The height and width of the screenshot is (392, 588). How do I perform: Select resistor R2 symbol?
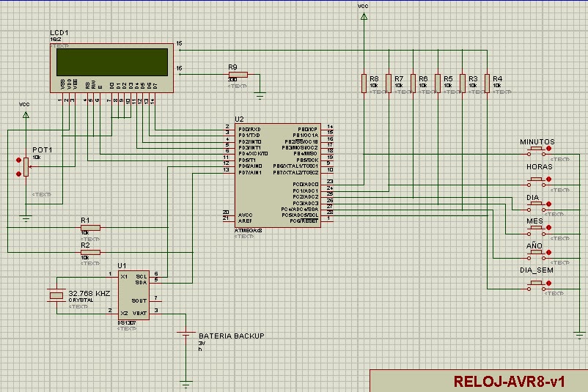click(x=90, y=252)
